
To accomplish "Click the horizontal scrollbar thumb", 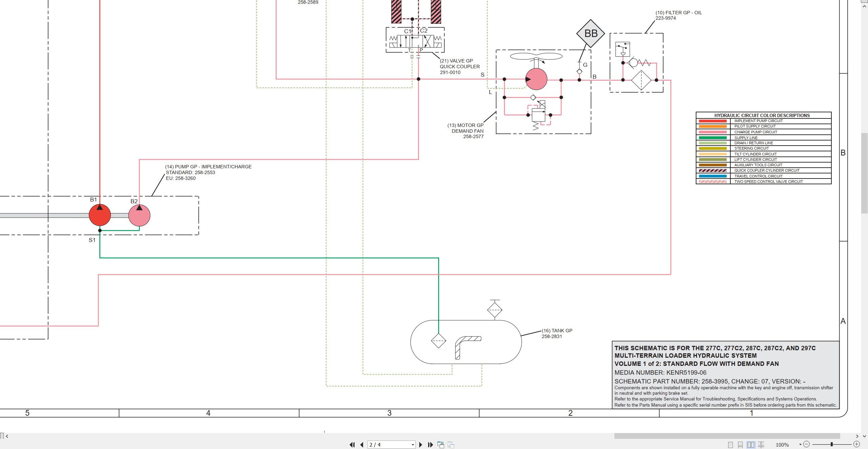I will [727, 436].
